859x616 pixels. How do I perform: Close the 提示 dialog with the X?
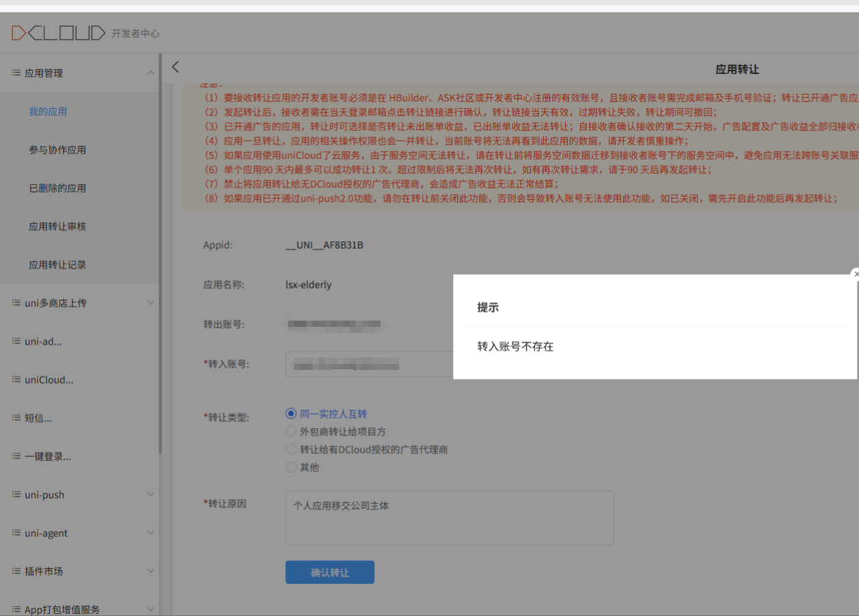click(855, 274)
